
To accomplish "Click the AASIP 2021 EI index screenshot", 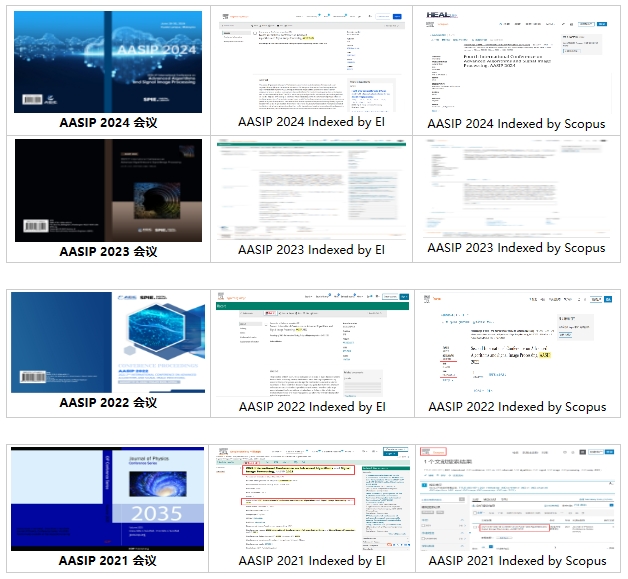I will (311, 498).
